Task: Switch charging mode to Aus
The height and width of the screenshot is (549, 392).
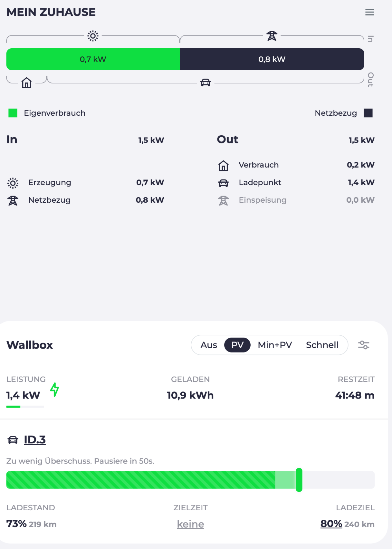Action: 209,345
